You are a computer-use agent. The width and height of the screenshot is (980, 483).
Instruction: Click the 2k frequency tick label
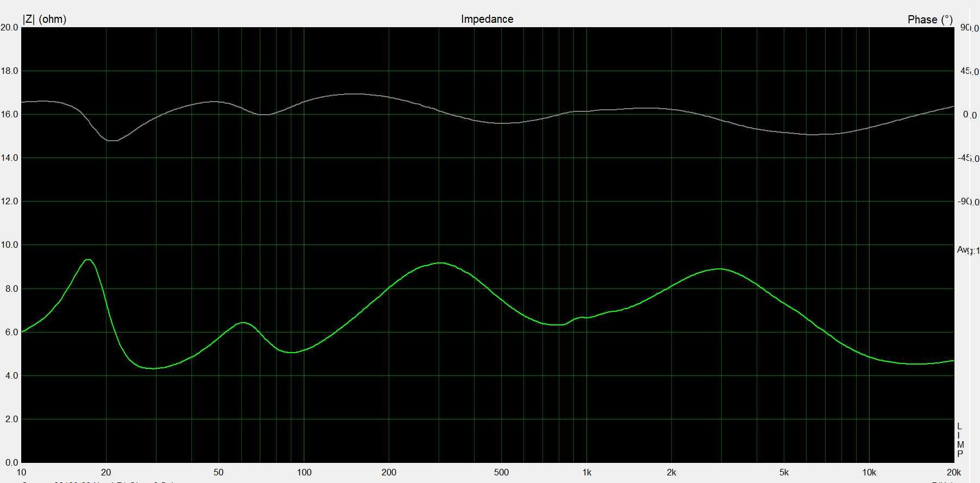(x=671, y=472)
